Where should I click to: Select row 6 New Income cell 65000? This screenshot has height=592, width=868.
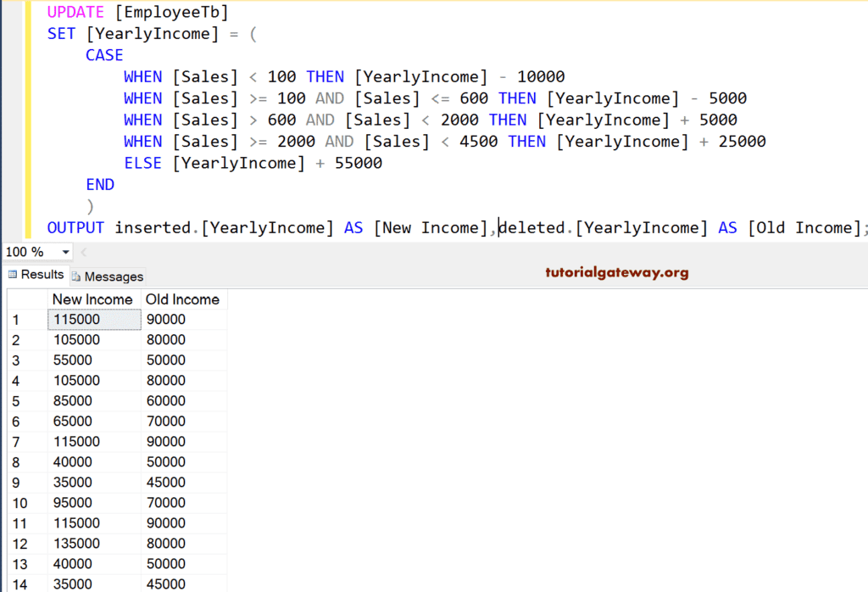(94, 422)
